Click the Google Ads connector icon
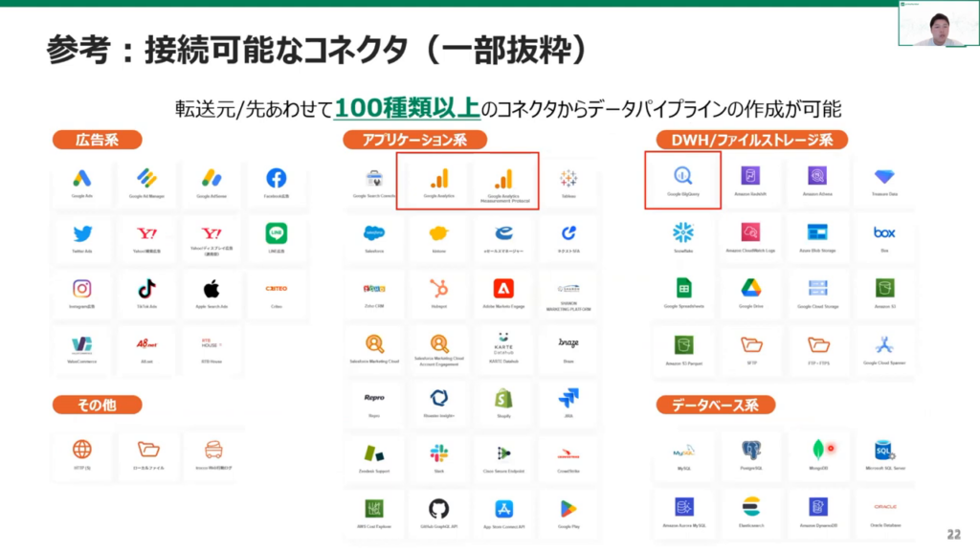The height and width of the screenshot is (551, 980). tap(81, 179)
